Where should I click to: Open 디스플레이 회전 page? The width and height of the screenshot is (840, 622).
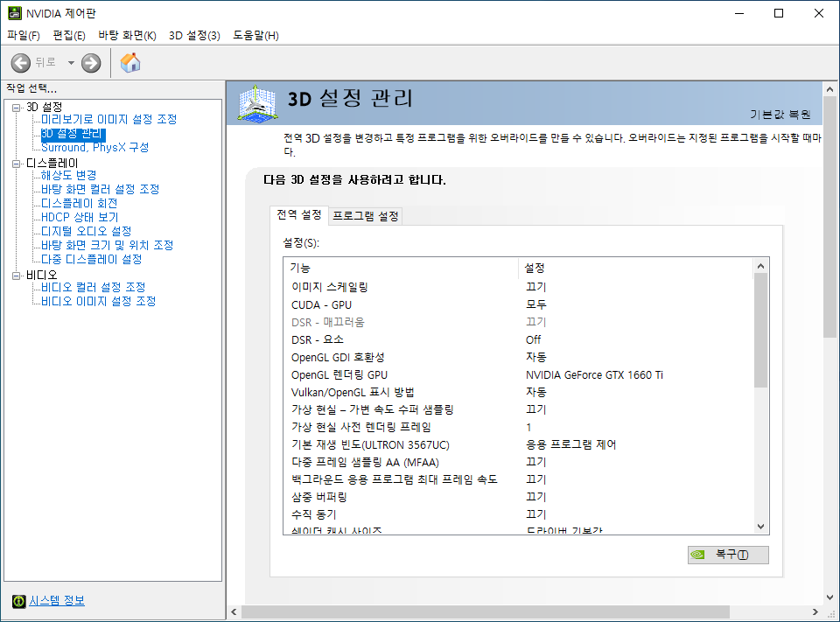[80, 203]
